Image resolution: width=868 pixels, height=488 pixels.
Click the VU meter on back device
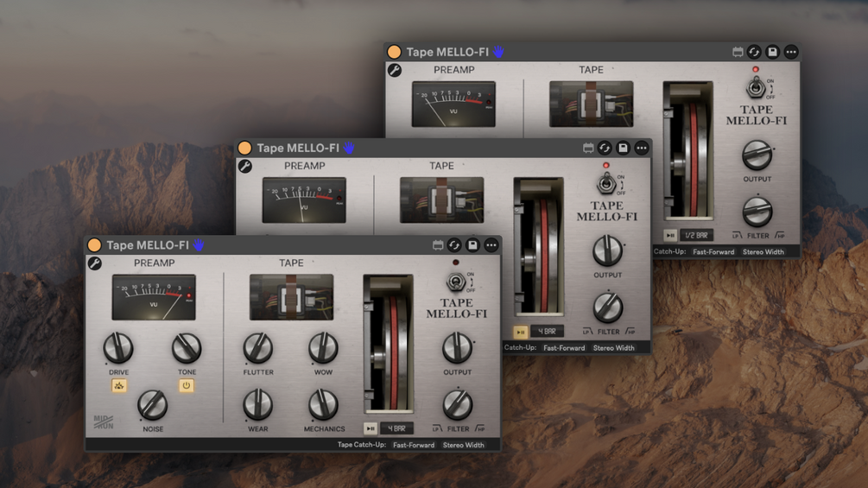coord(453,104)
